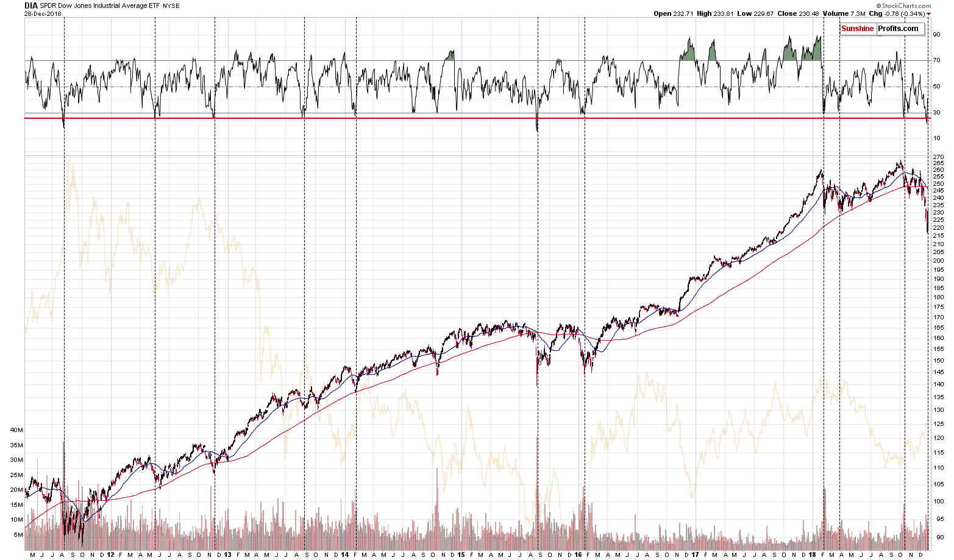Viewport: 954px width, 560px height.
Task: Click the 5M volume axis label
Action: coord(18,535)
